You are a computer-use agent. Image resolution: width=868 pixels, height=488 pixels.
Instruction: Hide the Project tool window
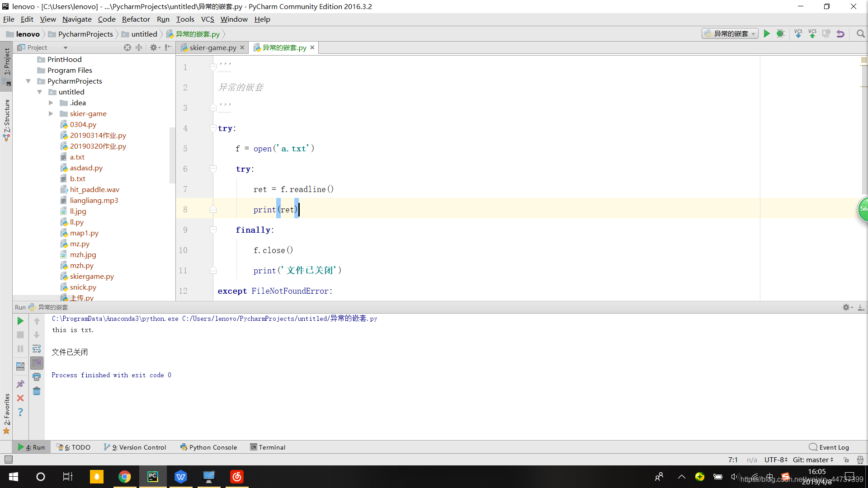(x=169, y=47)
